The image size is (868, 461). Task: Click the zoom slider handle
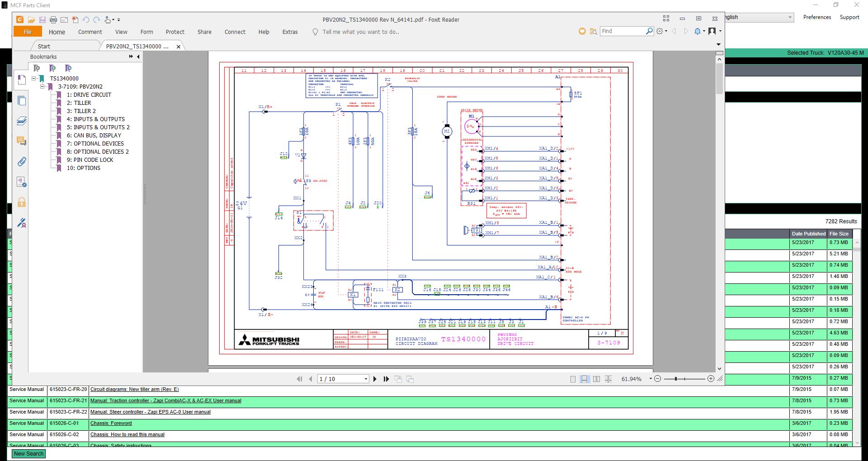tap(676, 379)
